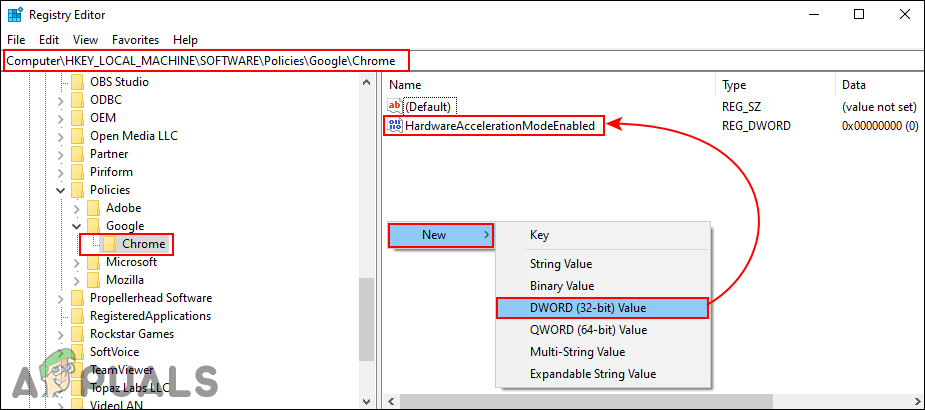Screen dimensions: 925x410
Task: Click the (Default) string value icon
Action: (x=394, y=106)
